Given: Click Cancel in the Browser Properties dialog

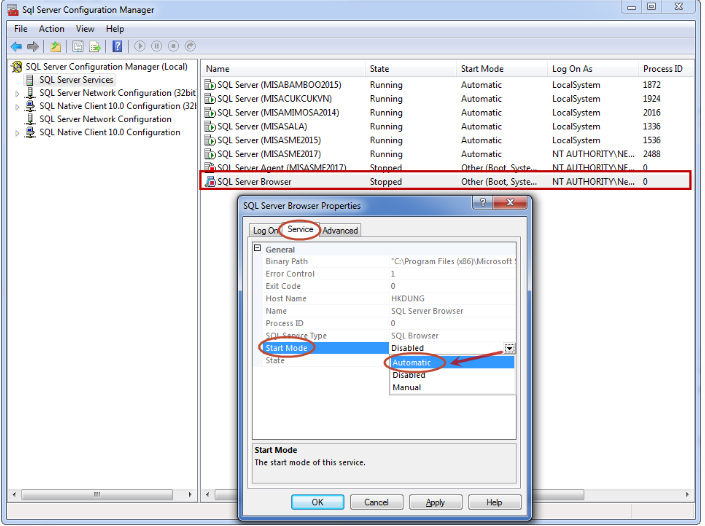Looking at the screenshot, I should click(x=376, y=503).
